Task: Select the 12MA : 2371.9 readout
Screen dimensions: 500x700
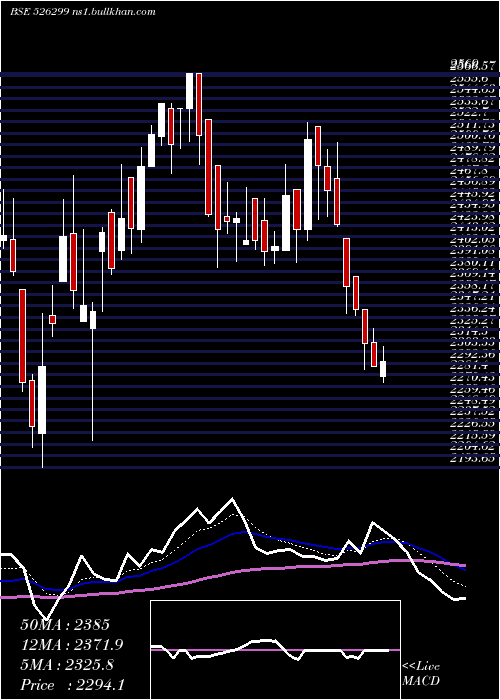Action: 72,645
